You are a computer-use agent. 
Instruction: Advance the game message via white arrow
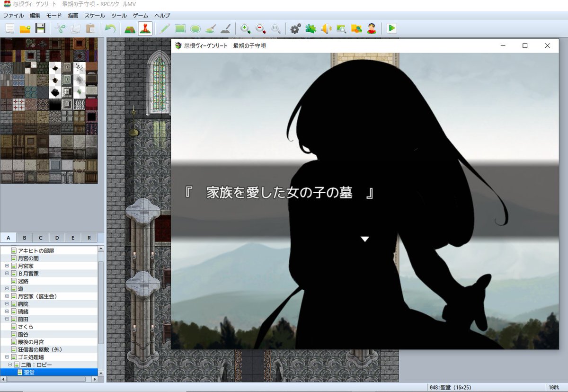coord(364,239)
